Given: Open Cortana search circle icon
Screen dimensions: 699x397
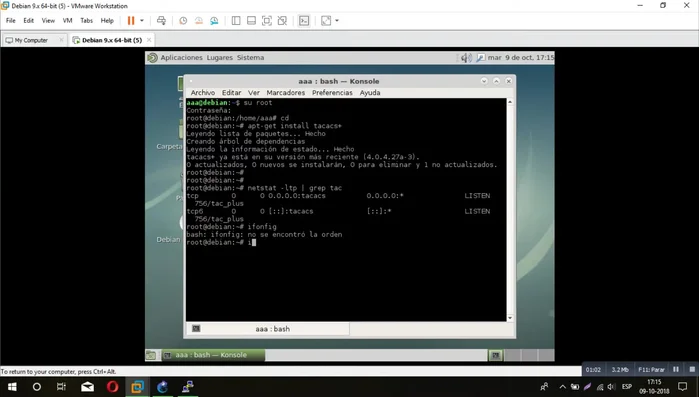Looking at the screenshot, I should click(37, 387).
